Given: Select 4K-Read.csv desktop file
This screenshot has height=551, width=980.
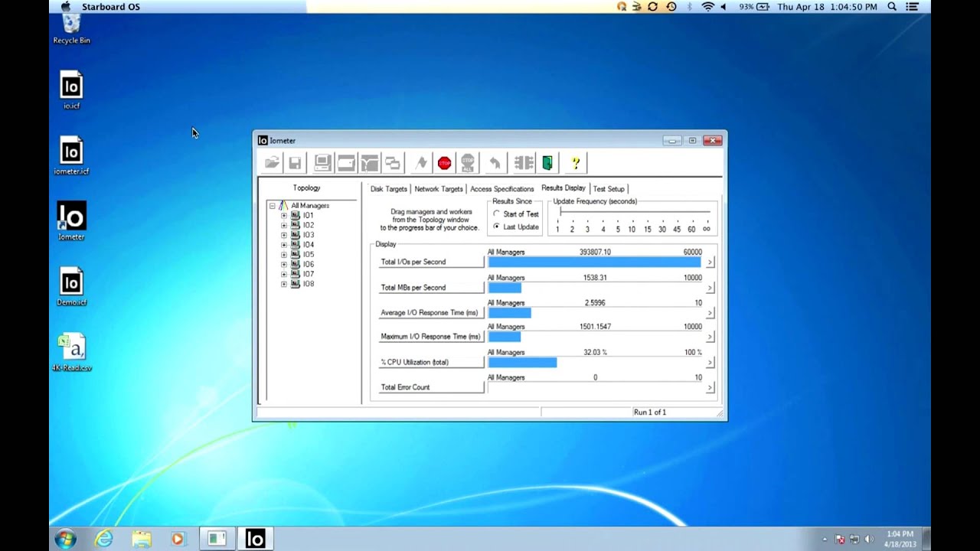Looking at the screenshot, I should click(71, 353).
